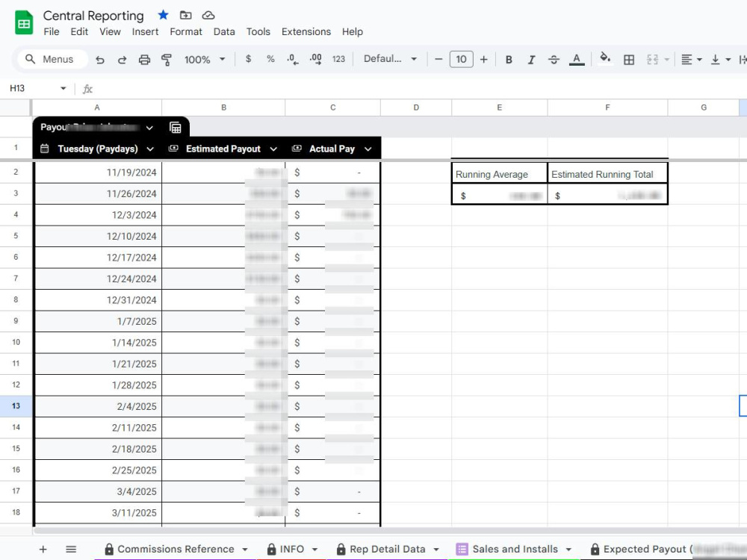747x560 pixels.
Task: Open Actual Pay column dropdown
Action: tap(368, 149)
